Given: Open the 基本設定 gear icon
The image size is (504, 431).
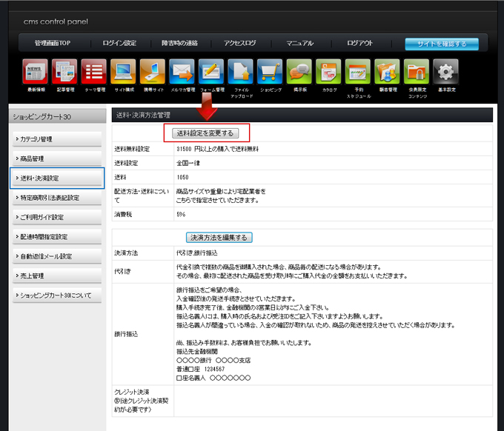Looking at the screenshot, I should click(445, 73).
